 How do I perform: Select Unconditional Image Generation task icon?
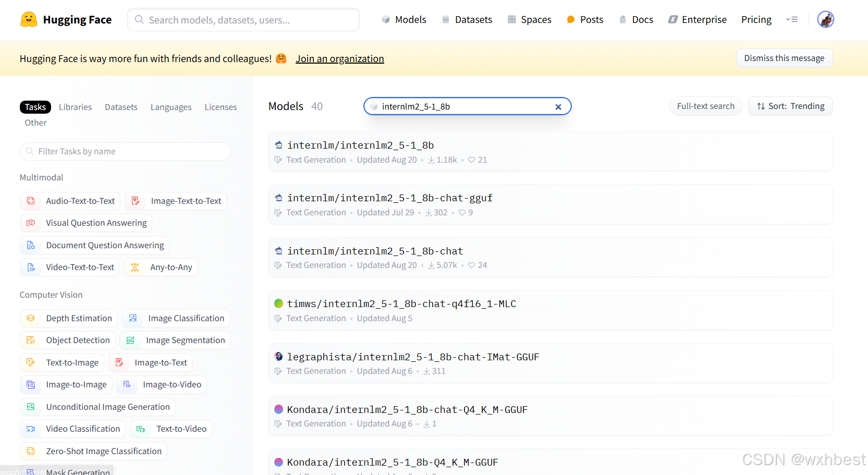click(x=31, y=407)
